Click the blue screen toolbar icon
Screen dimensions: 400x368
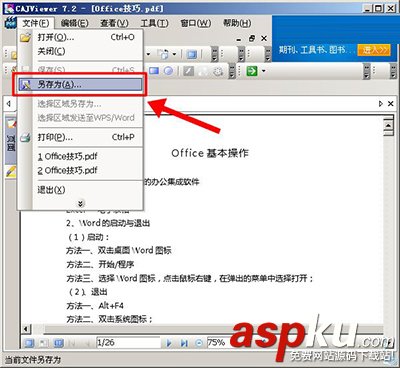(192, 54)
